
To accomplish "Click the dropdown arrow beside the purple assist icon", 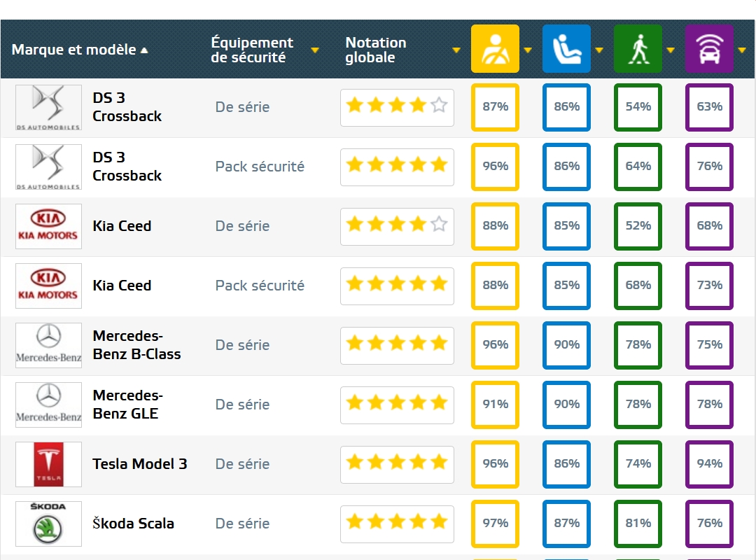I will click(742, 50).
